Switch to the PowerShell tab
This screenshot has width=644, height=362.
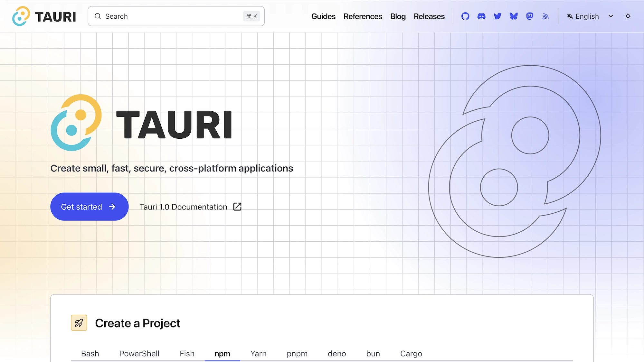(x=139, y=353)
